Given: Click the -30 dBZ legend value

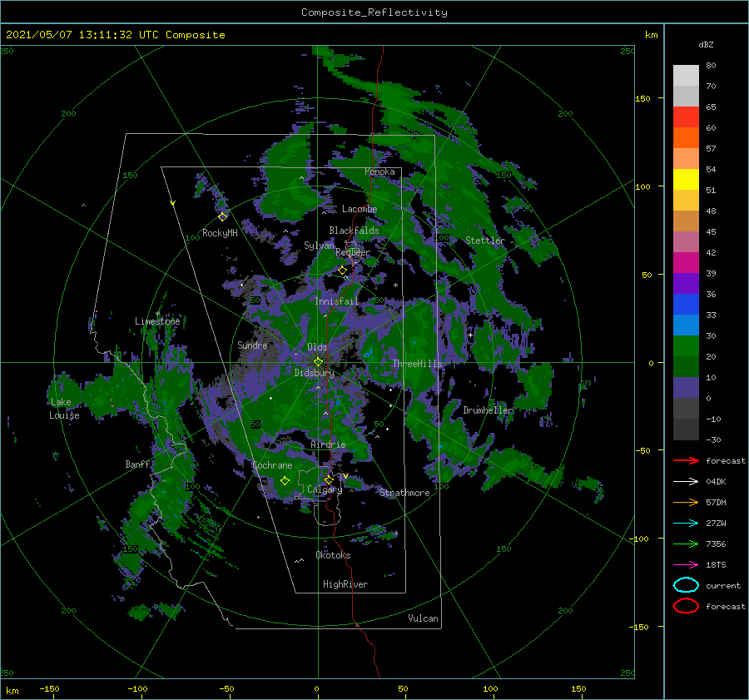Looking at the screenshot, I should pyautogui.click(x=713, y=439).
